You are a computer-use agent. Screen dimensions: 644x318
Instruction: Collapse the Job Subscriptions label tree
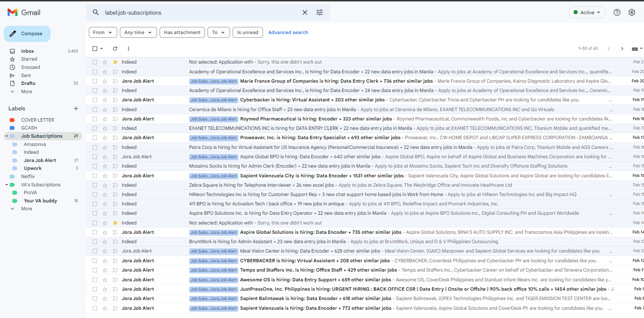pos(6,136)
